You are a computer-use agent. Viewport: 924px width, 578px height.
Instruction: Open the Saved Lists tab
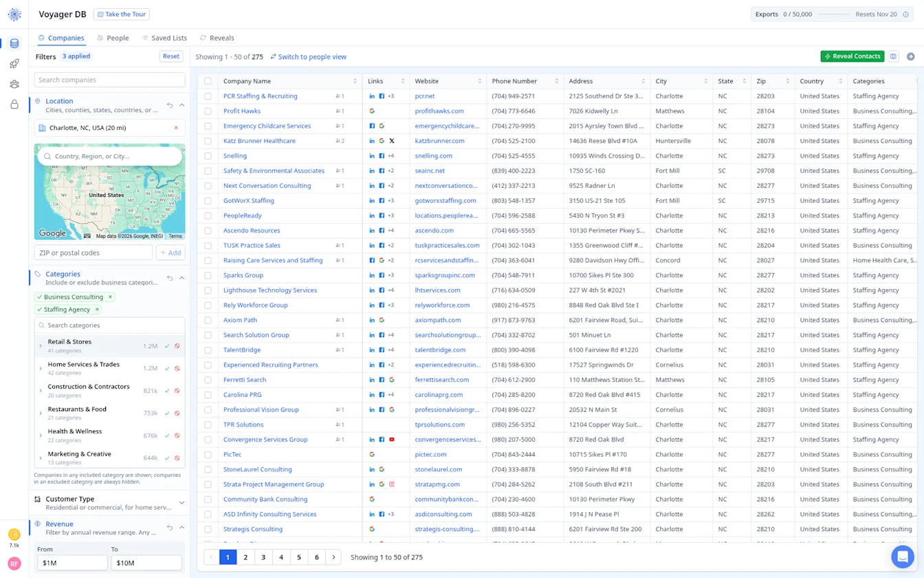pos(164,38)
